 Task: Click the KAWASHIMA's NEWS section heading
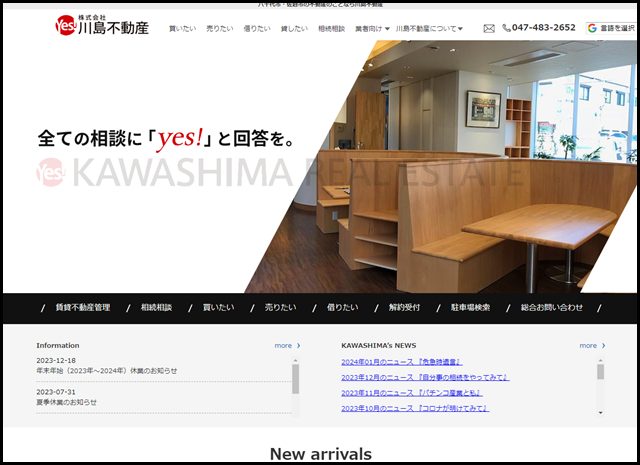pyautogui.click(x=379, y=345)
